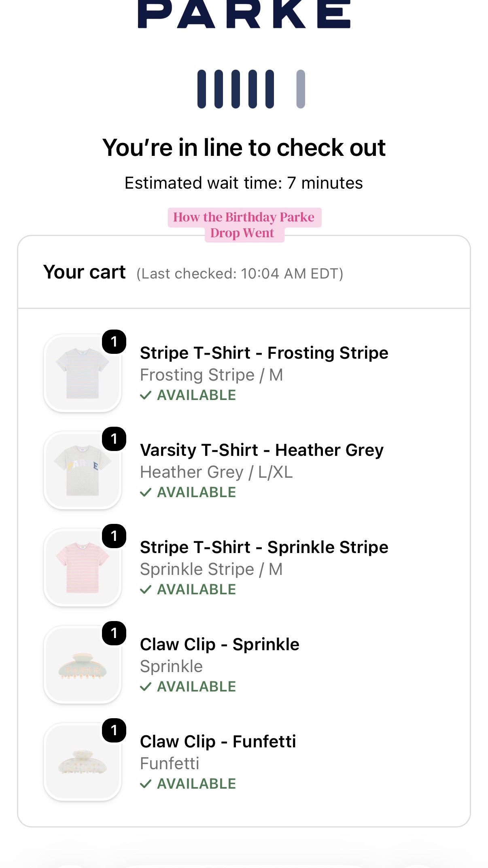Open the Varsity Heather Grey T-Shirt thumbnail
488x868 pixels.
pyautogui.click(x=83, y=470)
